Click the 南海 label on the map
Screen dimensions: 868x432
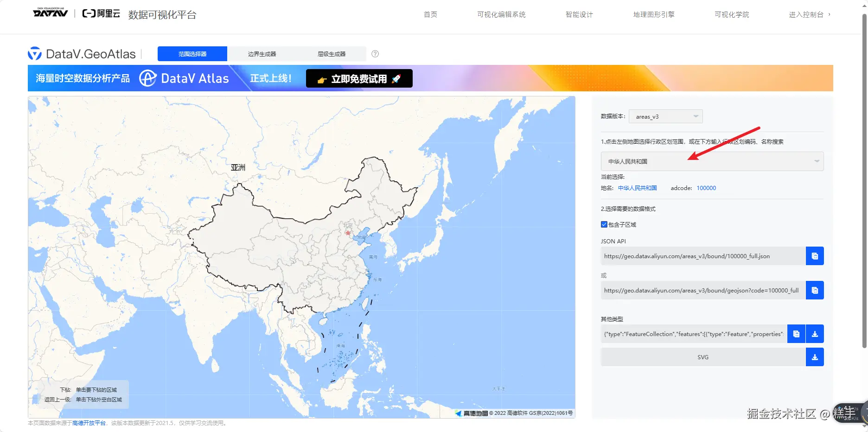tap(341, 346)
